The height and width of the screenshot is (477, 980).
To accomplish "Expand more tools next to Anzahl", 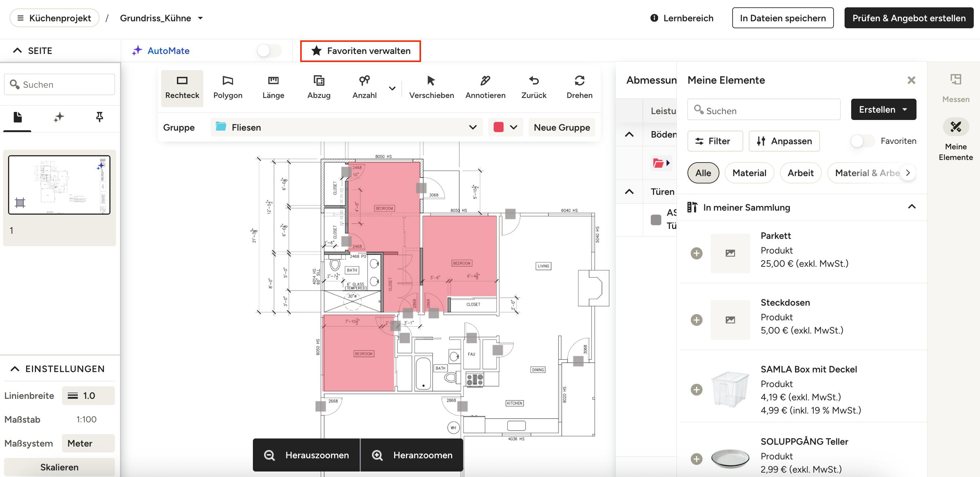I will tap(392, 88).
